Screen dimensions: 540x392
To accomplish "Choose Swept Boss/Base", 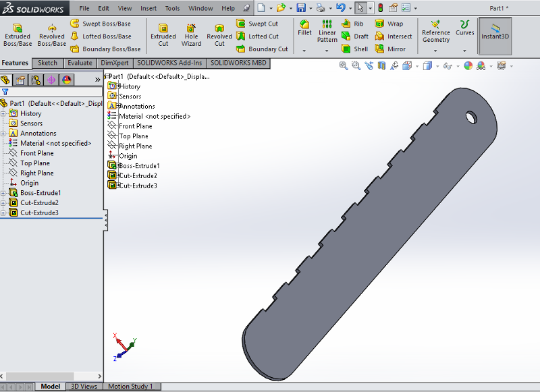I will pos(101,24).
